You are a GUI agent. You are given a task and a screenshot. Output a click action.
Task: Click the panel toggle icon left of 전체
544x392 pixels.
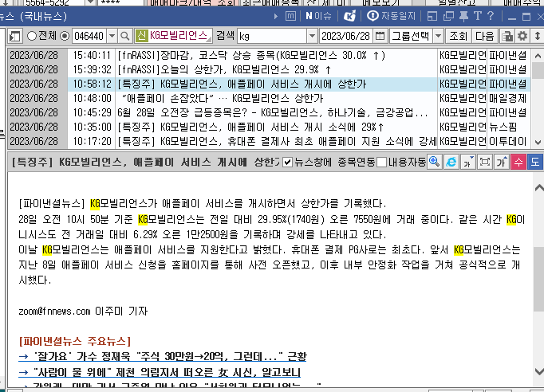pos(15,36)
